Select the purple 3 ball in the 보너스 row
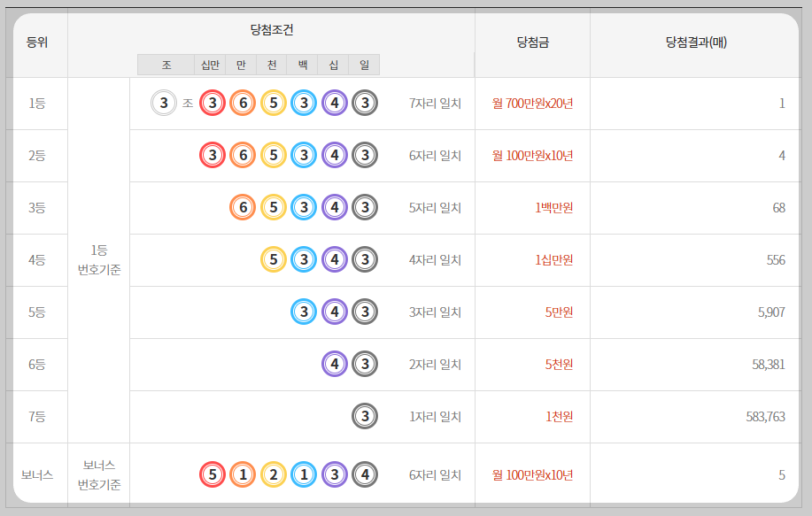This screenshot has height=516, width=812. click(x=335, y=474)
